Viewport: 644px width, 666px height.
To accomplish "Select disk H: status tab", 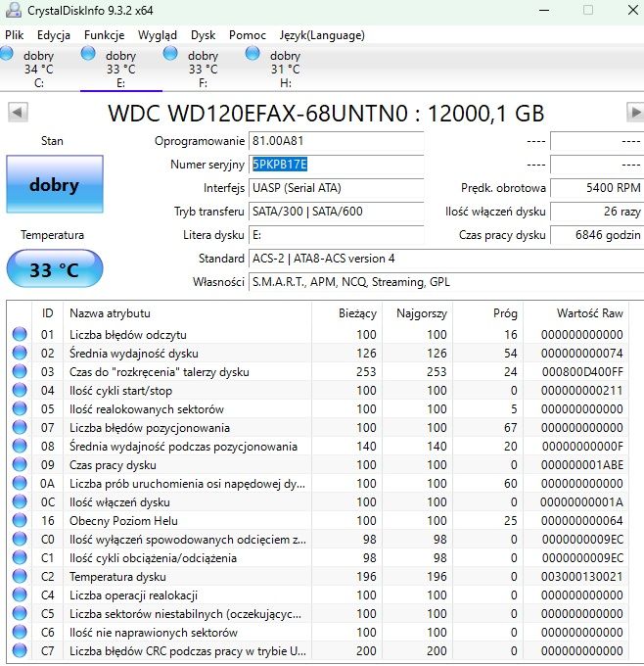I will [x=285, y=69].
